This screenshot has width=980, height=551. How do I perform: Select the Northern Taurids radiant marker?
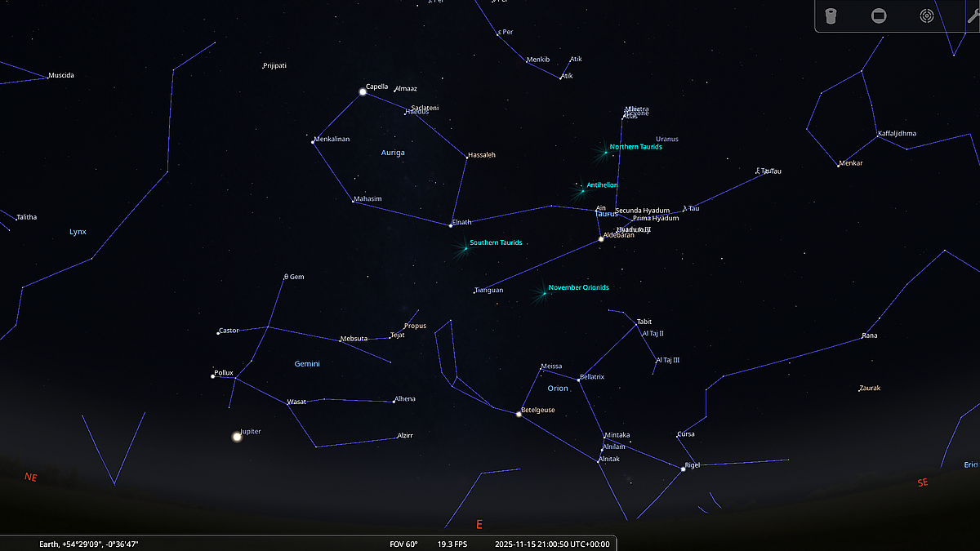[x=605, y=152]
